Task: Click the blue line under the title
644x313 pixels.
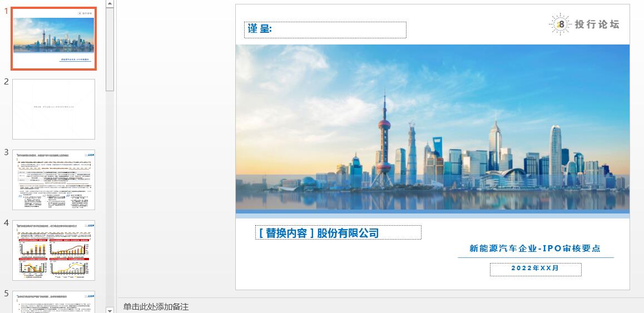Action: coord(536,257)
